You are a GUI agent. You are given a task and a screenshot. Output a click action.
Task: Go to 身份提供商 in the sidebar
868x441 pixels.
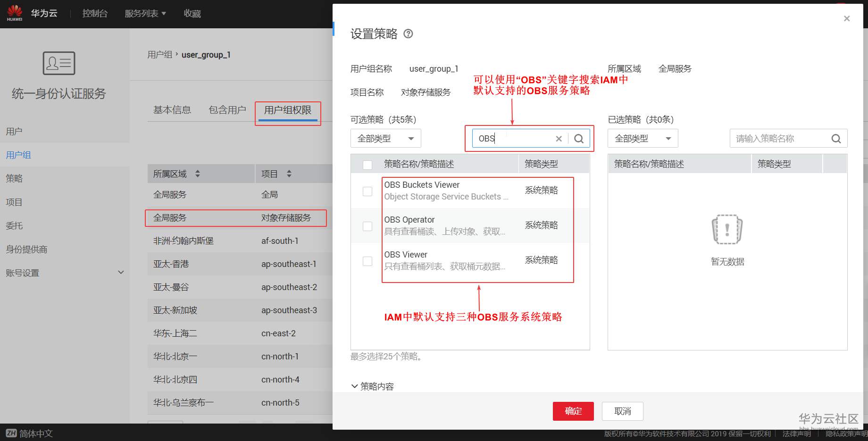26,250
